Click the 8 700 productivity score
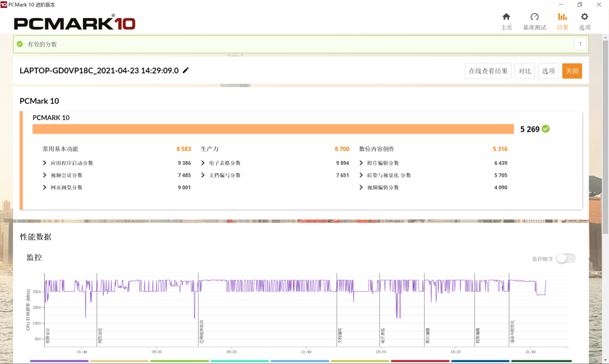 [342, 149]
